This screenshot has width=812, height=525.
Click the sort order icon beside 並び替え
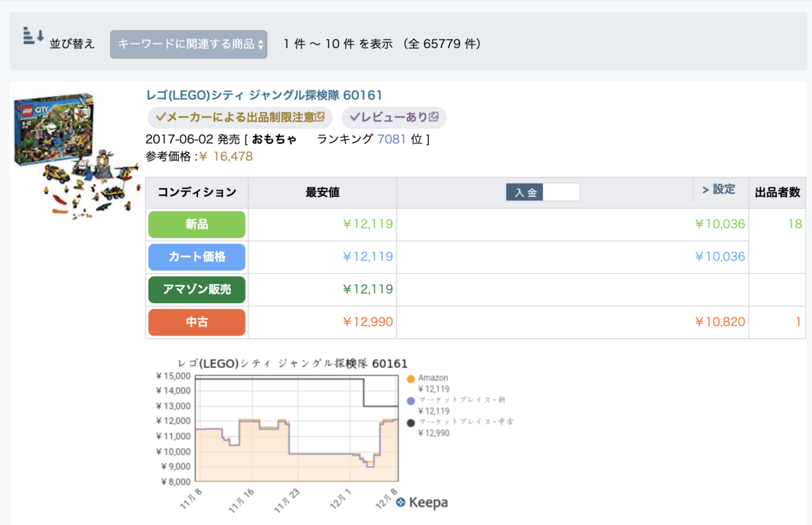34,36
